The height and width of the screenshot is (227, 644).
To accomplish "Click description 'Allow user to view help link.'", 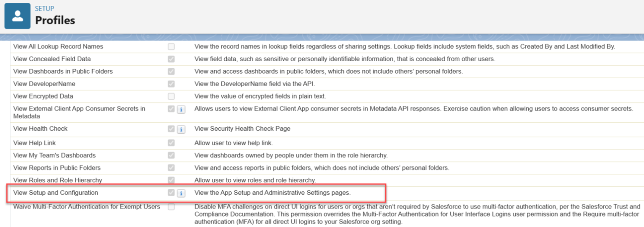I will (234, 143).
